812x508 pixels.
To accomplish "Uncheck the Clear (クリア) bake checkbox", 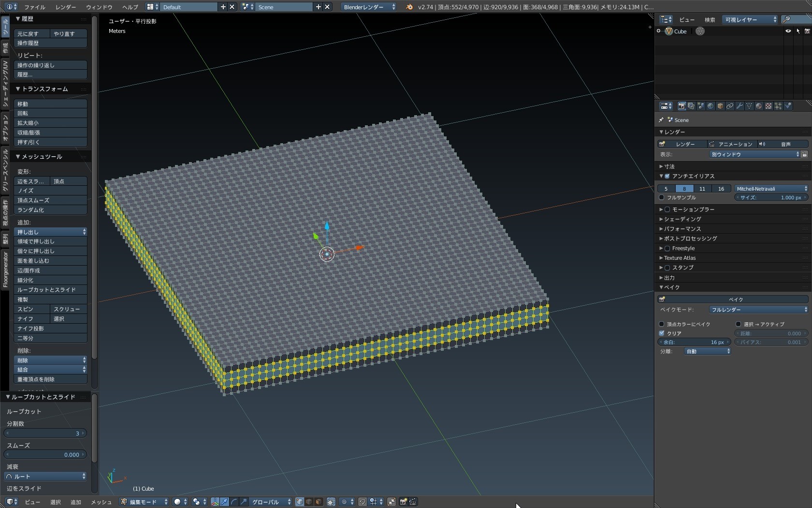I will 662,333.
